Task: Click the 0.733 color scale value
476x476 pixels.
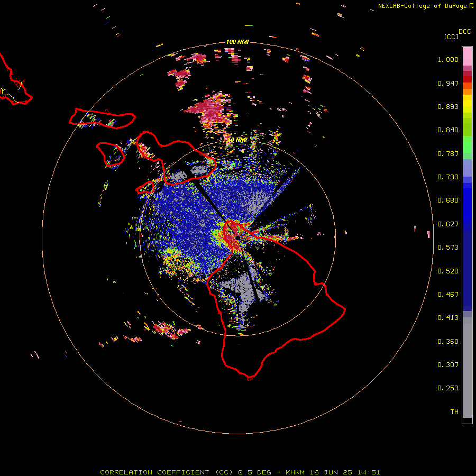Action: [448, 177]
